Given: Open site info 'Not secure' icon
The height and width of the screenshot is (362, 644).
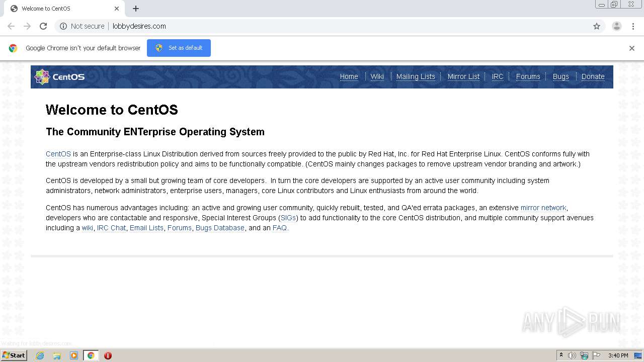Looking at the screenshot, I should pos(63,26).
